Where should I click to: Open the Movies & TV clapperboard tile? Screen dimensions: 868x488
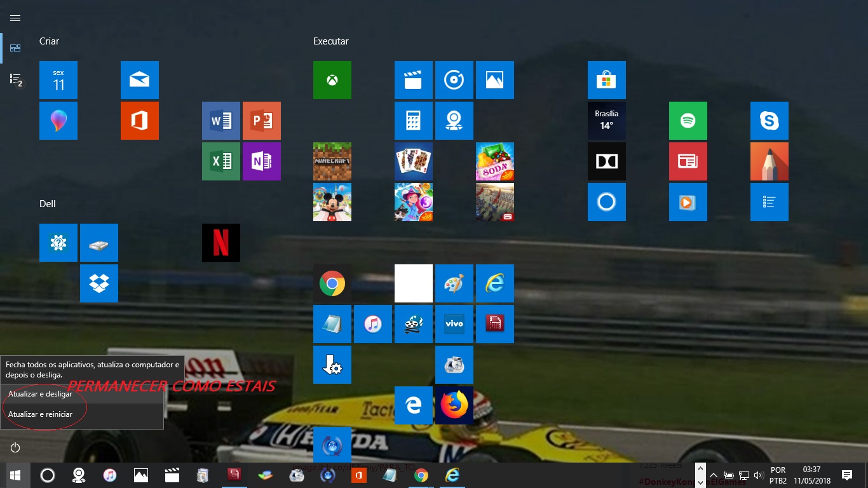414,80
